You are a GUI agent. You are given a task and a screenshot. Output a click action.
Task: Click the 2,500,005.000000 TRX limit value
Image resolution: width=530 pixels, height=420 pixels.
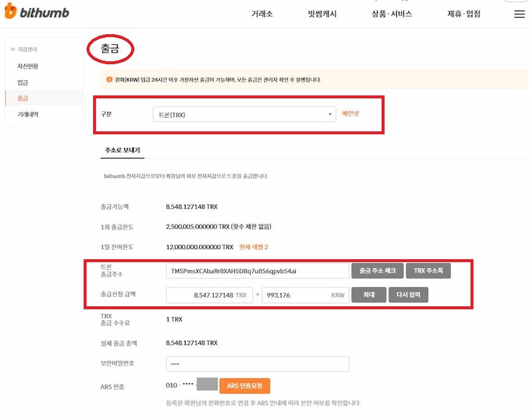point(198,227)
